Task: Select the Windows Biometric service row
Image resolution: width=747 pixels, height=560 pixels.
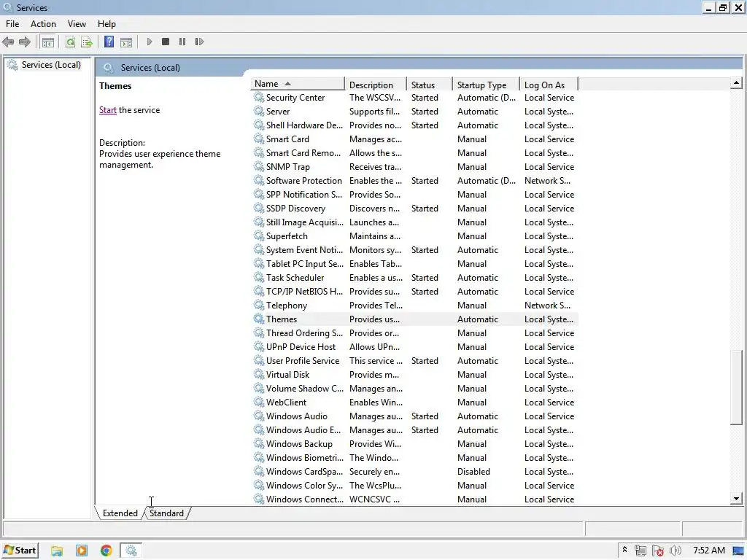Action: click(414, 457)
